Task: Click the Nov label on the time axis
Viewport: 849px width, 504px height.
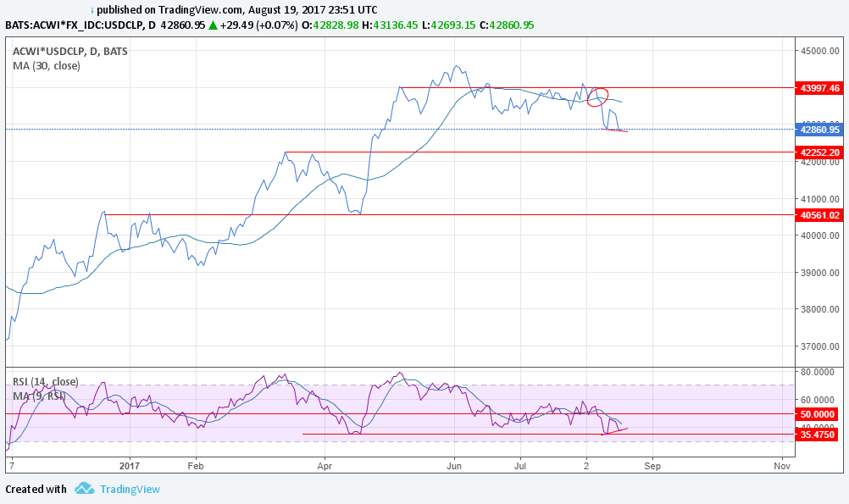Action: 782,466
